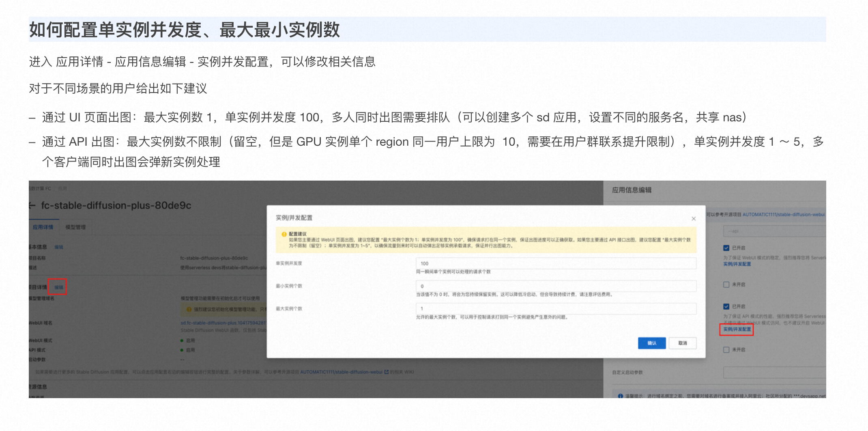Click the bullet starting 通过 UI 页面出图
Image resolution: width=868 pixels, height=431 pixels.
click(x=394, y=117)
